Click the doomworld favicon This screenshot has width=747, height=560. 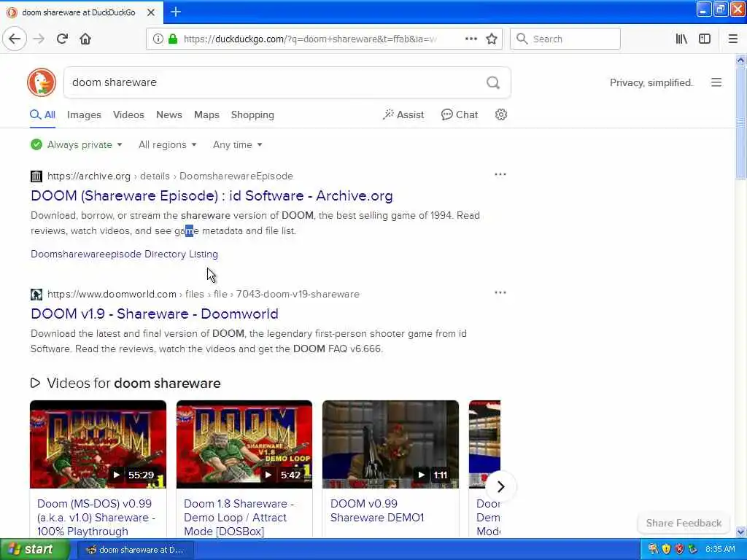pyautogui.click(x=36, y=295)
